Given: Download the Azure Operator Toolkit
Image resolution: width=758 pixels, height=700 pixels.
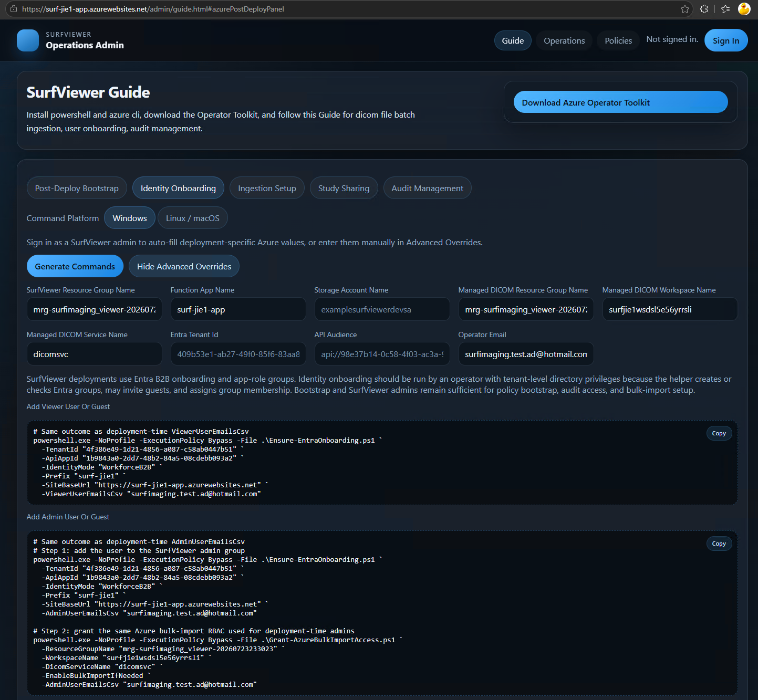Looking at the screenshot, I should [620, 102].
